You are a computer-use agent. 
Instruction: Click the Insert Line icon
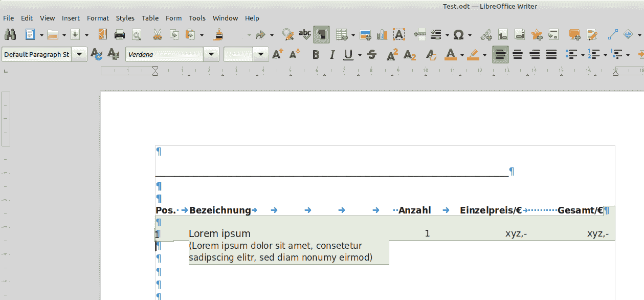point(612,35)
